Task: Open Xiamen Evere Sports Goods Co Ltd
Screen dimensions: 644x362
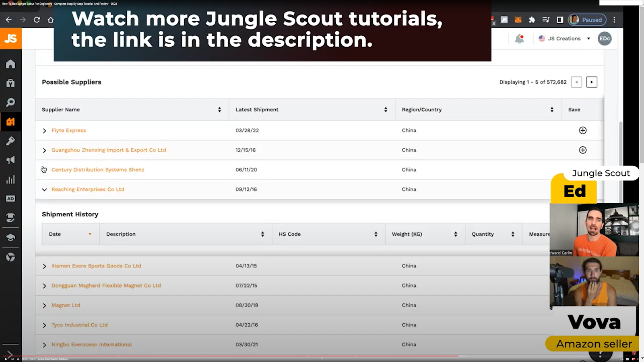Action: (96, 266)
